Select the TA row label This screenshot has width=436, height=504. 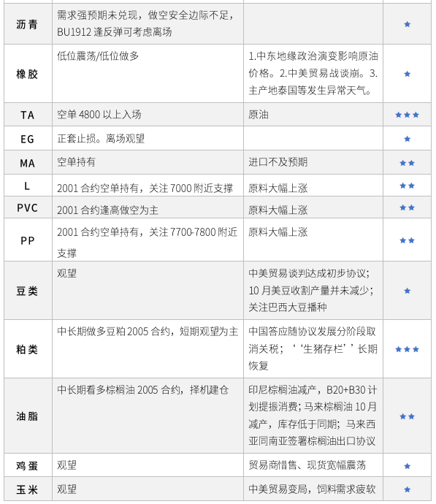(x=28, y=115)
